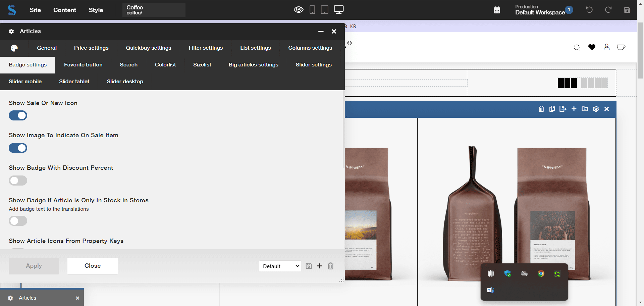The height and width of the screenshot is (306, 644).
Task: Disable Show Sale Or New Icon
Action: 18,115
